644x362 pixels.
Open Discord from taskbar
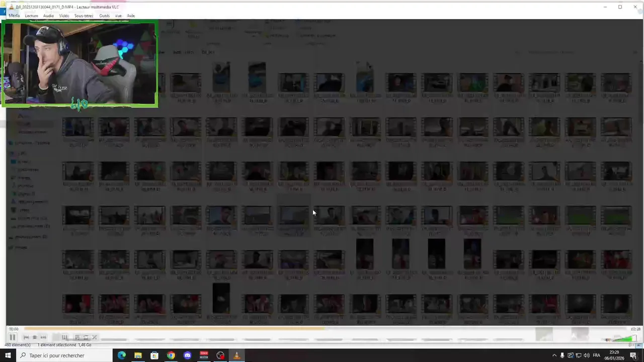[x=188, y=355]
